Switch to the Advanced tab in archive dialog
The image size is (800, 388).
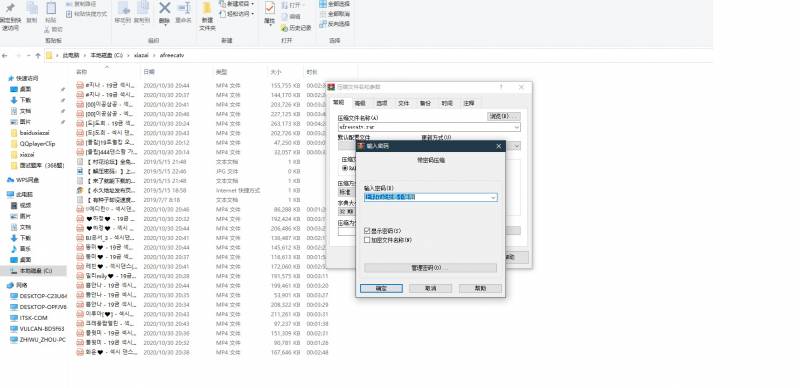pyautogui.click(x=360, y=103)
